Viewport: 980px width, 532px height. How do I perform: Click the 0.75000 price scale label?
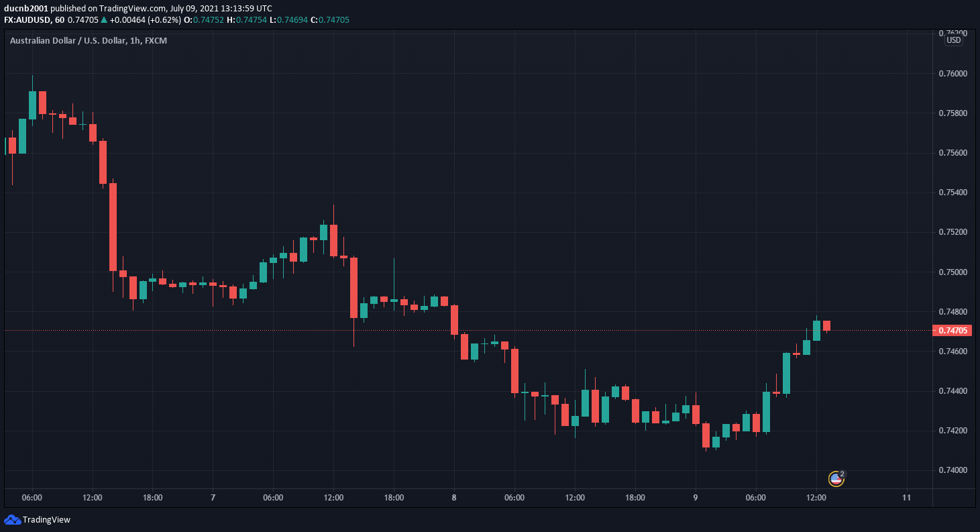(x=952, y=272)
